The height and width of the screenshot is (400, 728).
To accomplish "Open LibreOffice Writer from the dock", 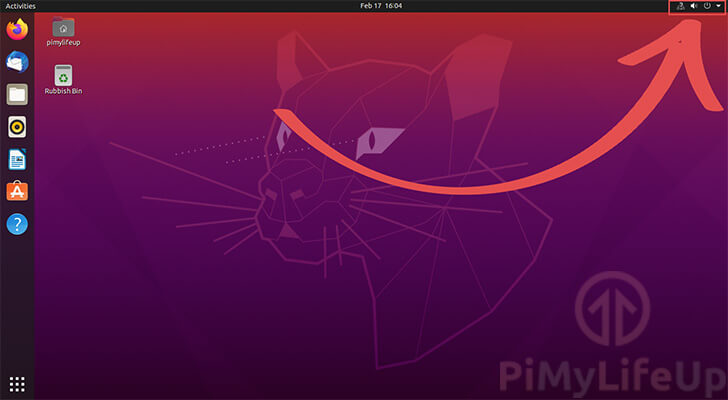I will (17, 159).
